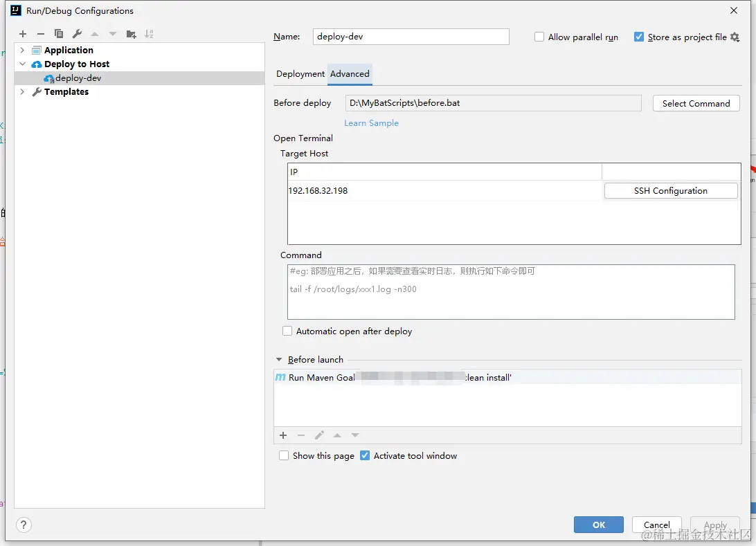Viewport: 756px width, 546px height.
Task: Click the Before deploy path field
Action: click(493, 103)
